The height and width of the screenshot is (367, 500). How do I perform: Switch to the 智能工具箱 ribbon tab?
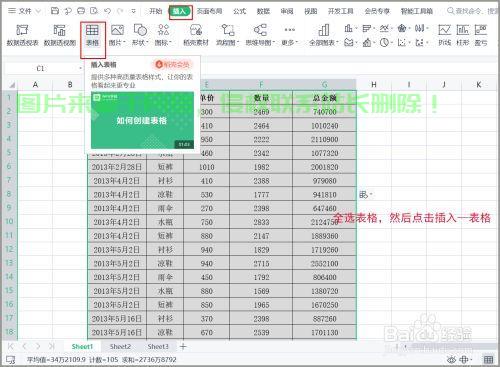tap(417, 11)
